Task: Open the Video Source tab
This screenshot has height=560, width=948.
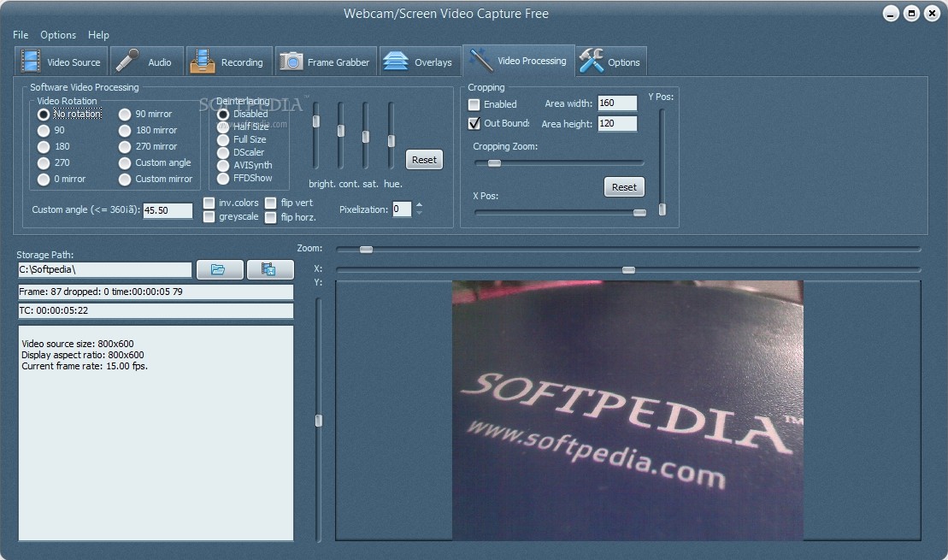Action: (61, 62)
